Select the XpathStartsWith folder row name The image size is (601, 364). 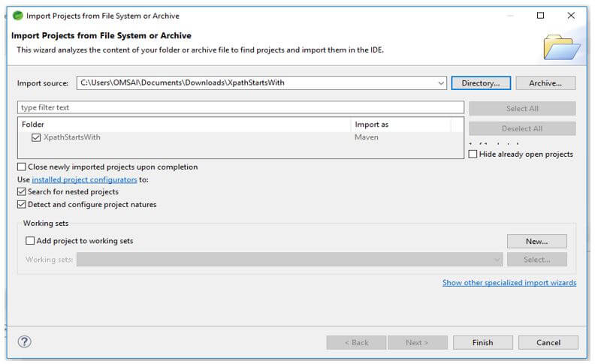coord(71,137)
